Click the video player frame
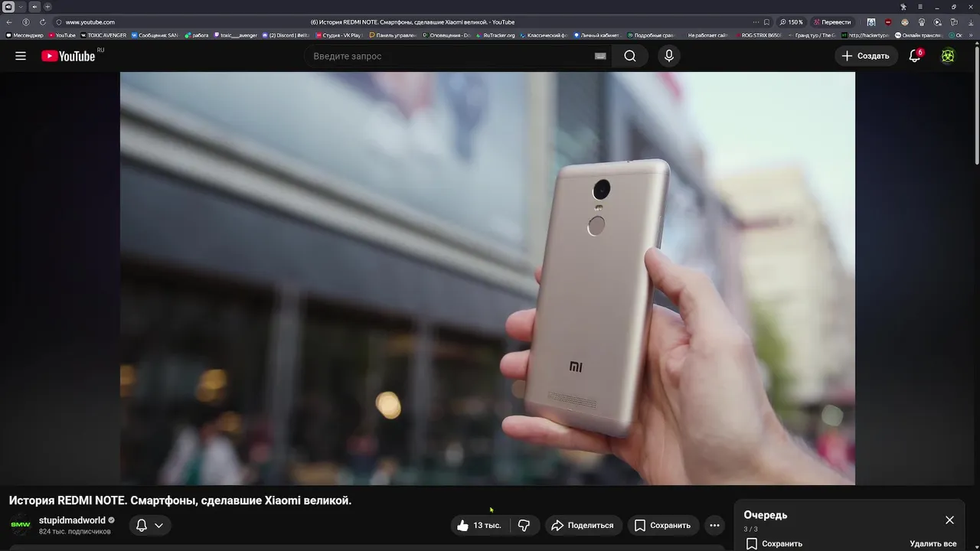 (x=488, y=279)
